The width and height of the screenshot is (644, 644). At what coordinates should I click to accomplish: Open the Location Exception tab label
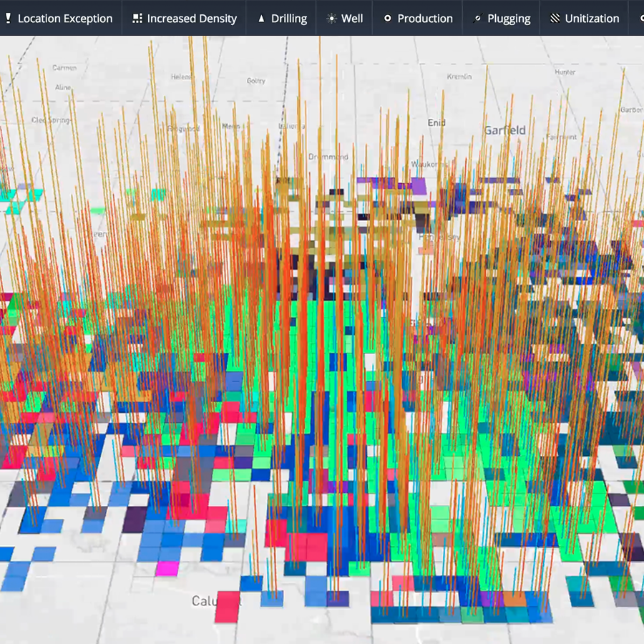[x=65, y=19]
